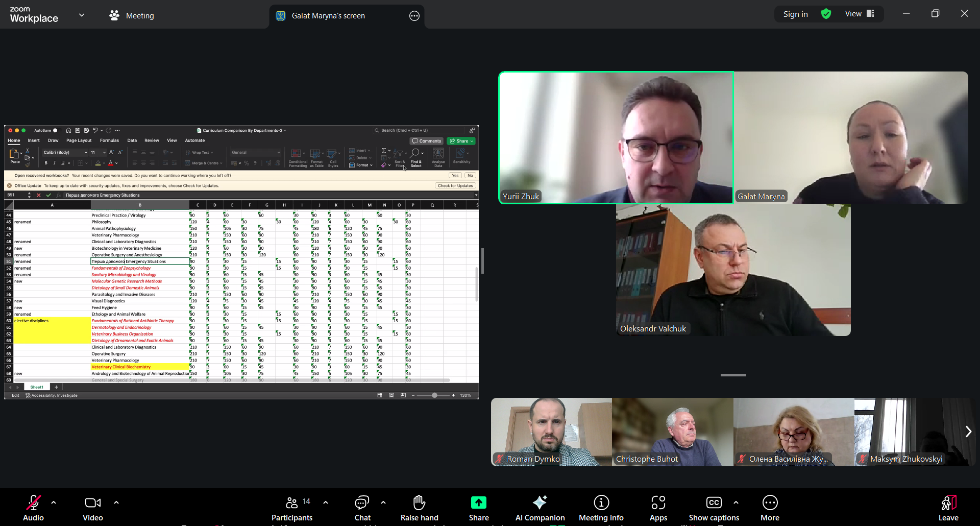Click Check for Updates button

455,185
